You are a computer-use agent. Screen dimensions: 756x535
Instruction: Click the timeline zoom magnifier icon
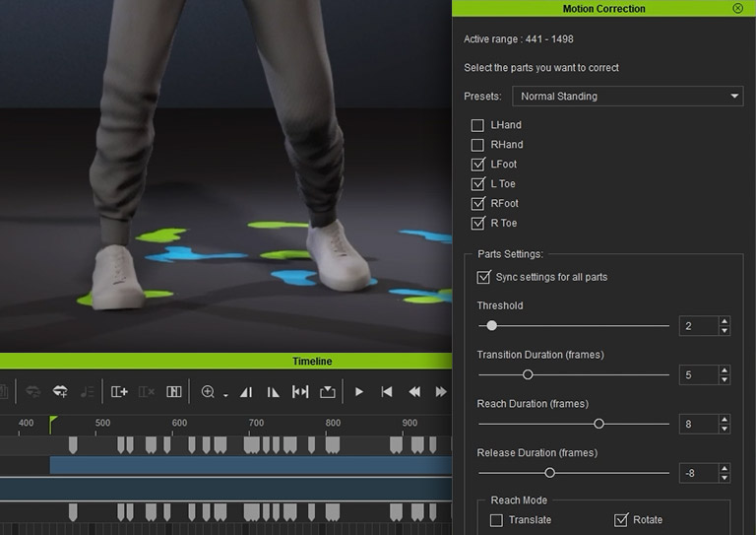click(208, 392)
